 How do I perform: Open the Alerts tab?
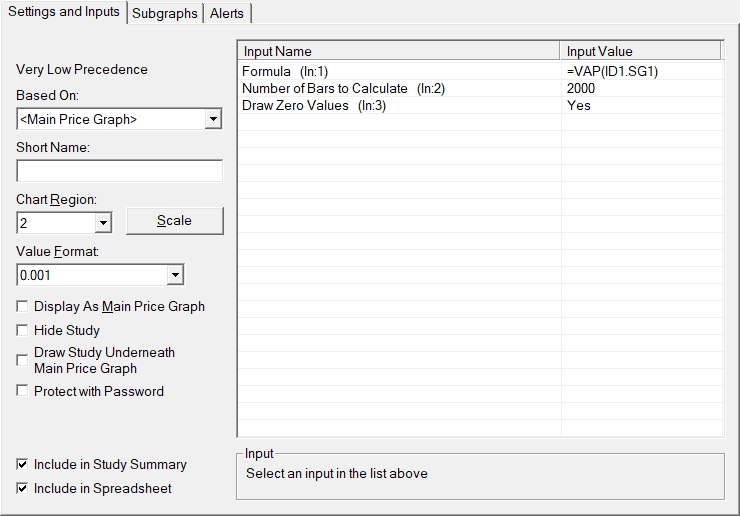click(227, 13)
